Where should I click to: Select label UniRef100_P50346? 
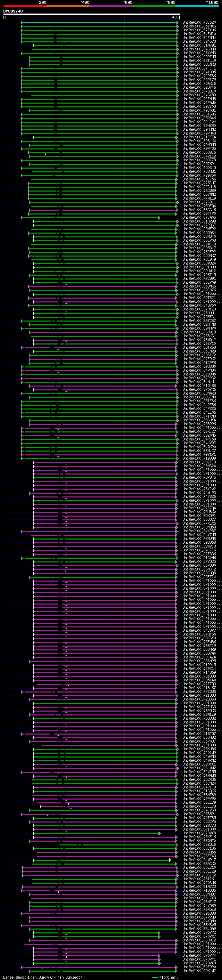pos(199,118)
